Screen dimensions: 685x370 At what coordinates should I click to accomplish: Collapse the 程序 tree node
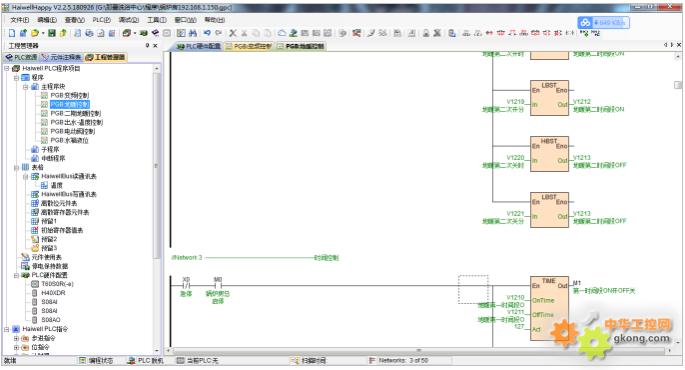coord(16,78)
